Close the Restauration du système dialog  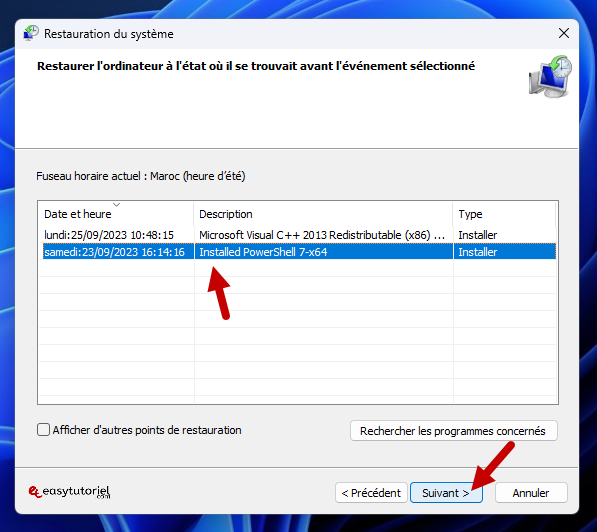point(563,33)
